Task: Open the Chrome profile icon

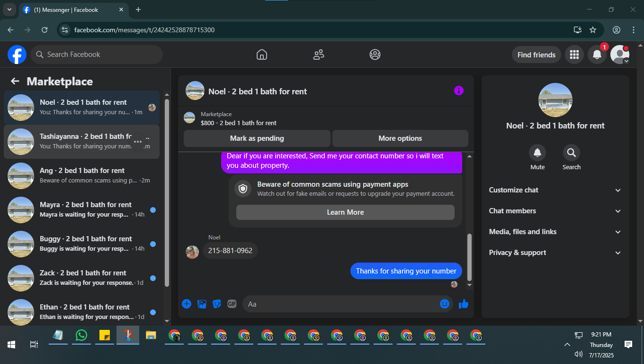Action: (x=617, y=30)
